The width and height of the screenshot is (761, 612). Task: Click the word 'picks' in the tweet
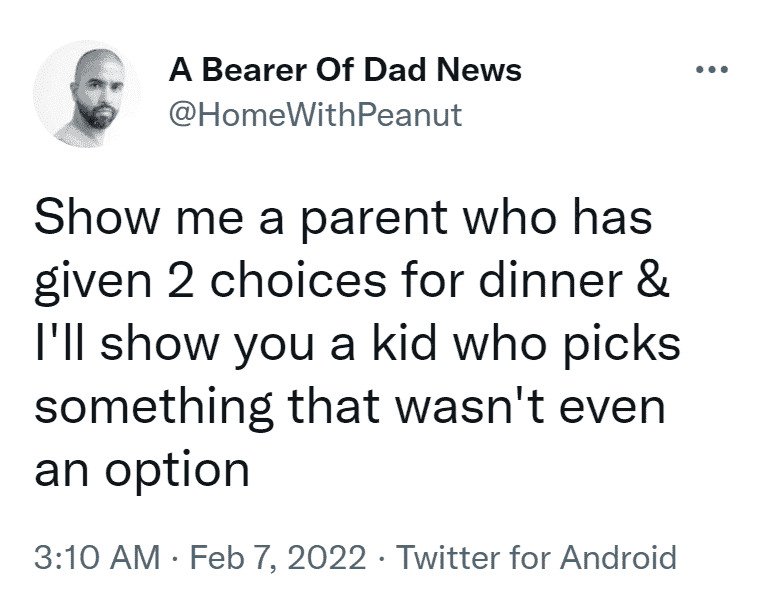[622, 345]
